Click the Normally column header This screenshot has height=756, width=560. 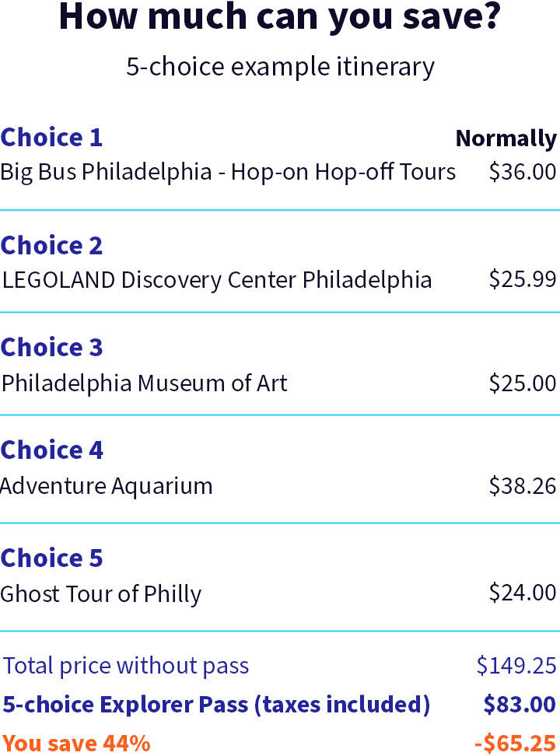(x=506, y=139)
